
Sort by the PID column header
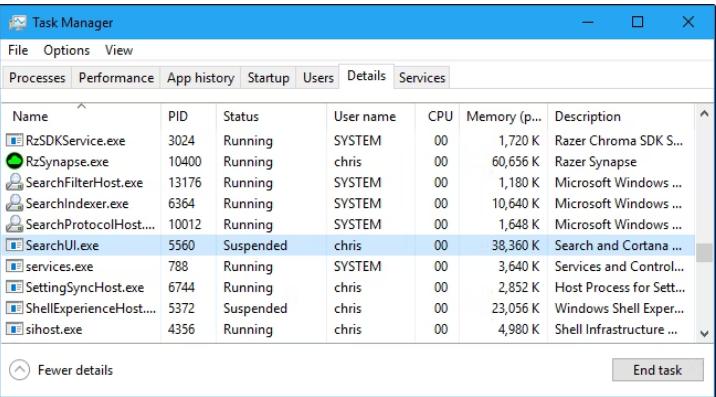188,116
